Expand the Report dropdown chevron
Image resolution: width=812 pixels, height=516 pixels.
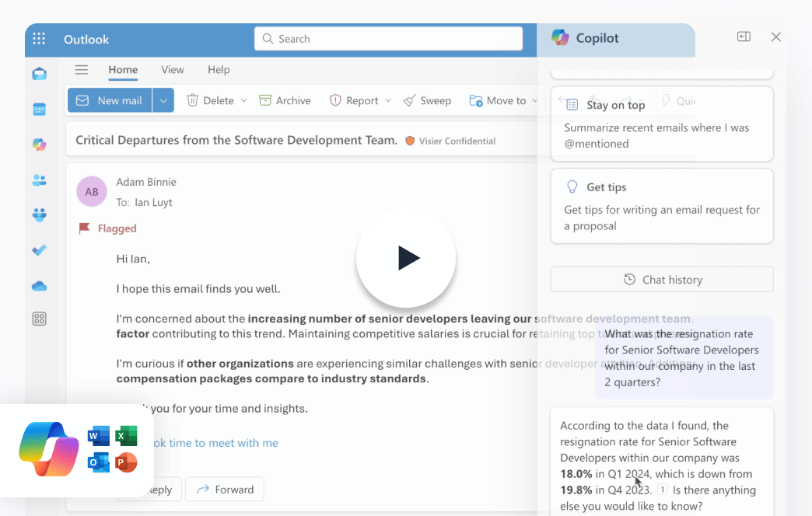[x=388, y=101]
